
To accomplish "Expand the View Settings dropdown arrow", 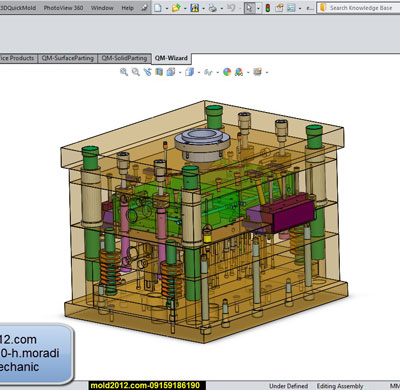I will coord(267,72).
